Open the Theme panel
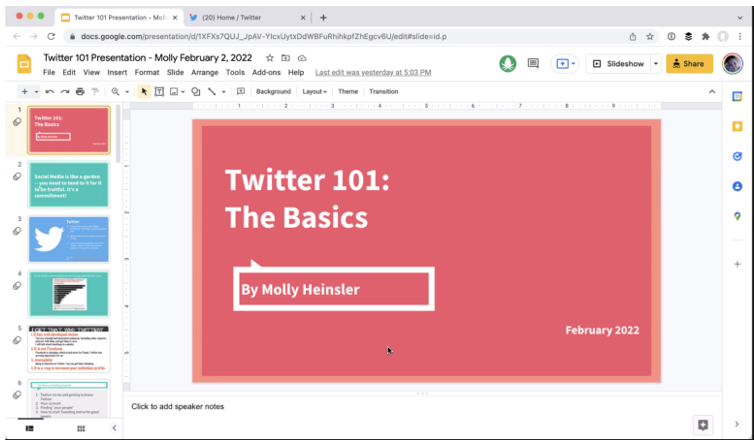The height and width of the screenshot is (447, 754). tap(348, 91)
